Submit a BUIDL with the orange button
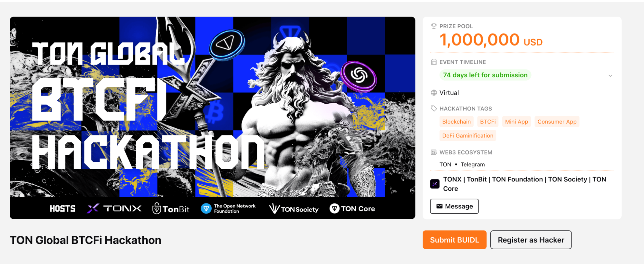This screenshot has width=644, height=265. [454, 240]
